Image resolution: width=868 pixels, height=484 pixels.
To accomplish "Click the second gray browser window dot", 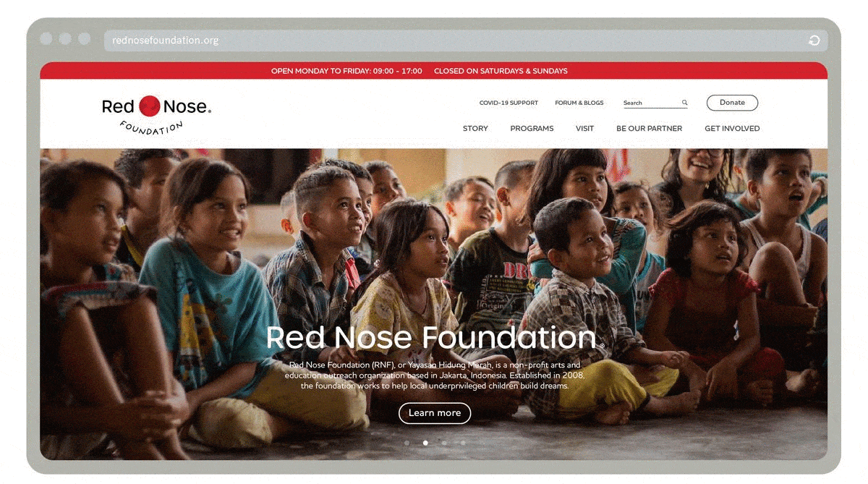I will (x=65, y=38).
